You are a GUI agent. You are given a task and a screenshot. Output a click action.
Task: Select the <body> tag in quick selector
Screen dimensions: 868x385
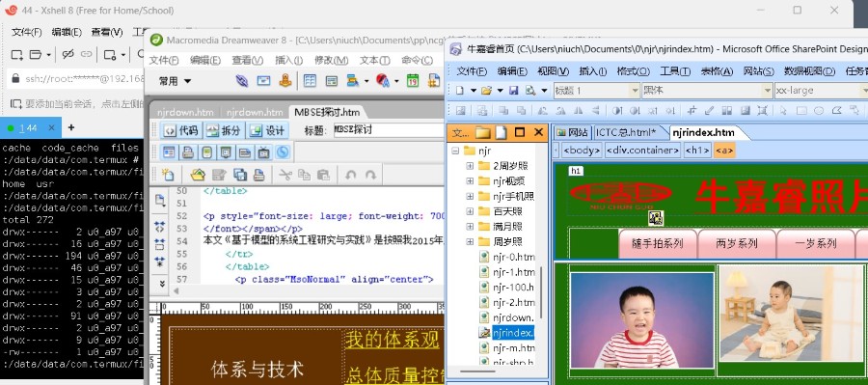click(582, 151)
